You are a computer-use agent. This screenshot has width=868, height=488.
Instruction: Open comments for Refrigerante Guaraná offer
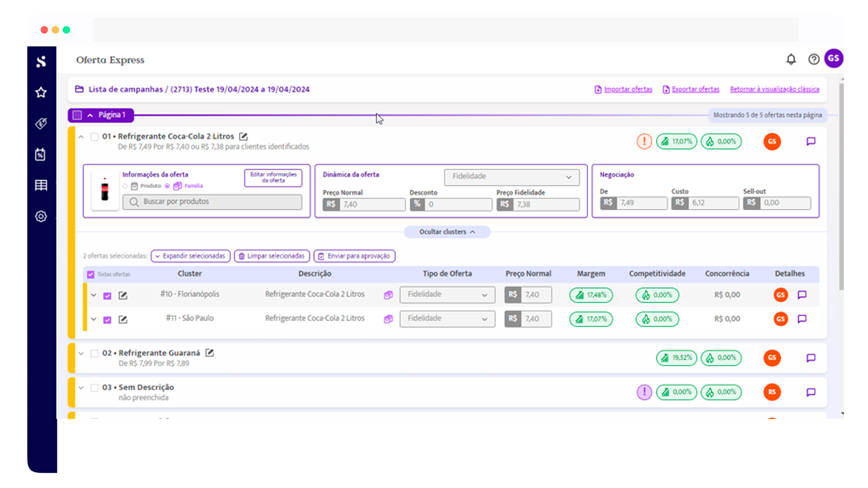tap(811, 358)
